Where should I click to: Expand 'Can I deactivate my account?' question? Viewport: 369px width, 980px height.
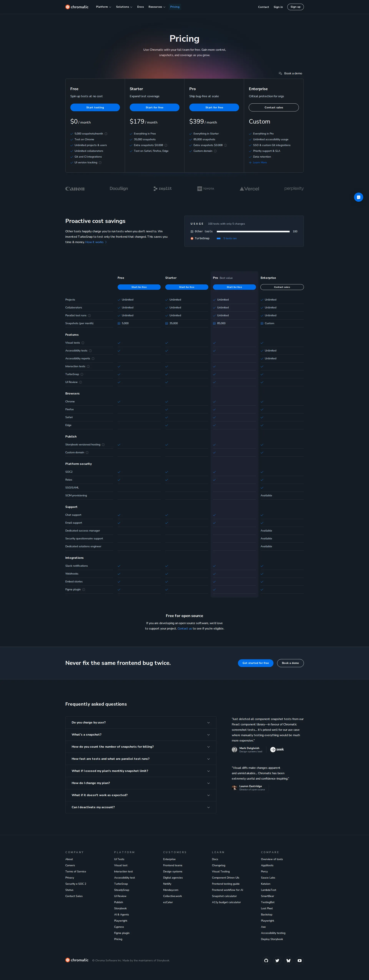[141, 807]
